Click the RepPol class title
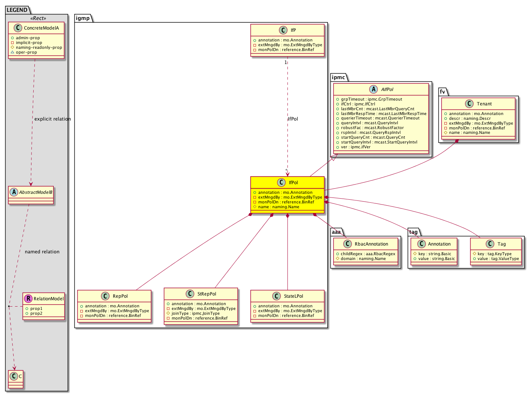This screenshot has height=395, width=532. pos(120,296)
